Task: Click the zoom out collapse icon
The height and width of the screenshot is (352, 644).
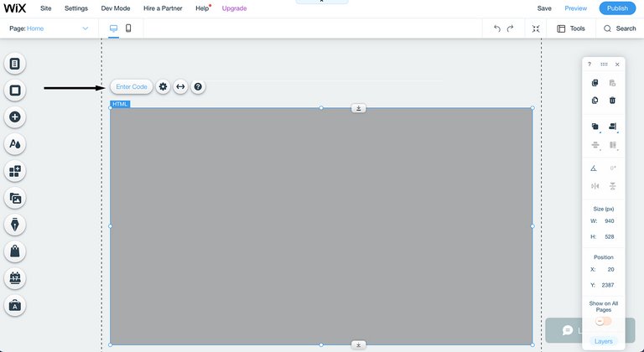Action: click(x=536, y=28)
